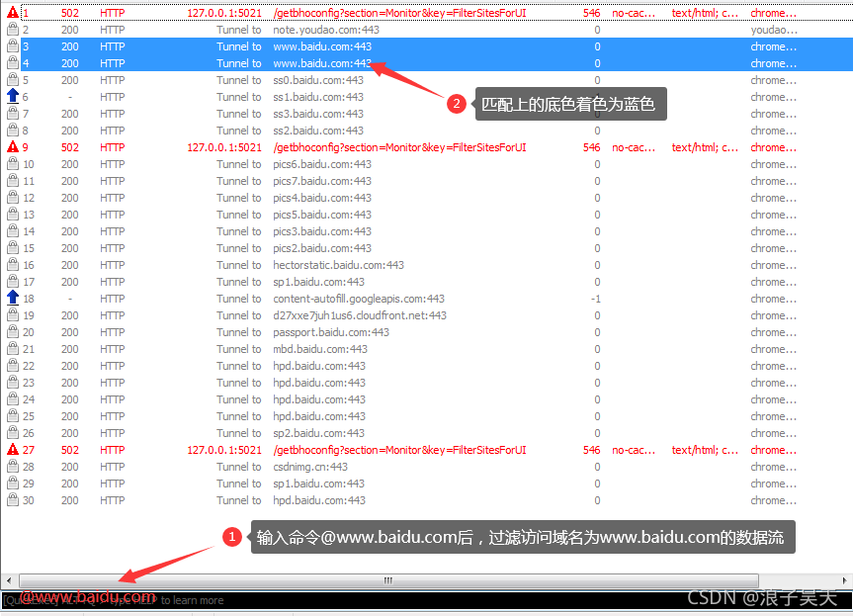853x616 pixels.
Task: Select the note.youdao.com:443 host cell
Action: tap(326, 30)
